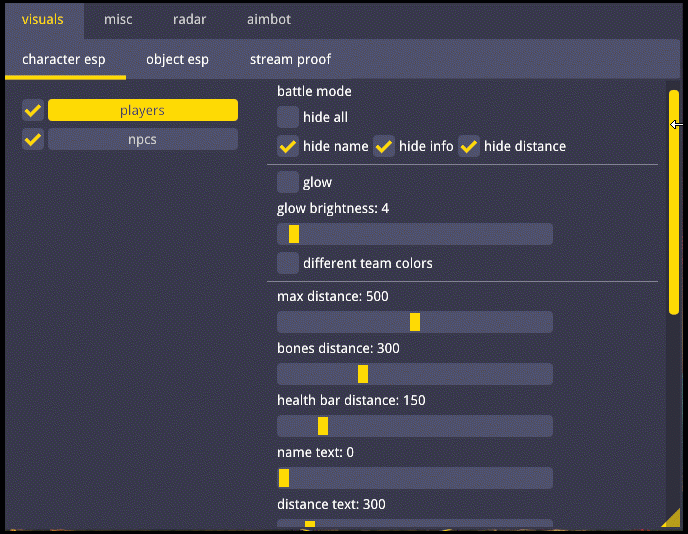The width and height of the screenshot is (688, 534).
Task: Click the name text slider handle
Action: click(x=284, y=478)
